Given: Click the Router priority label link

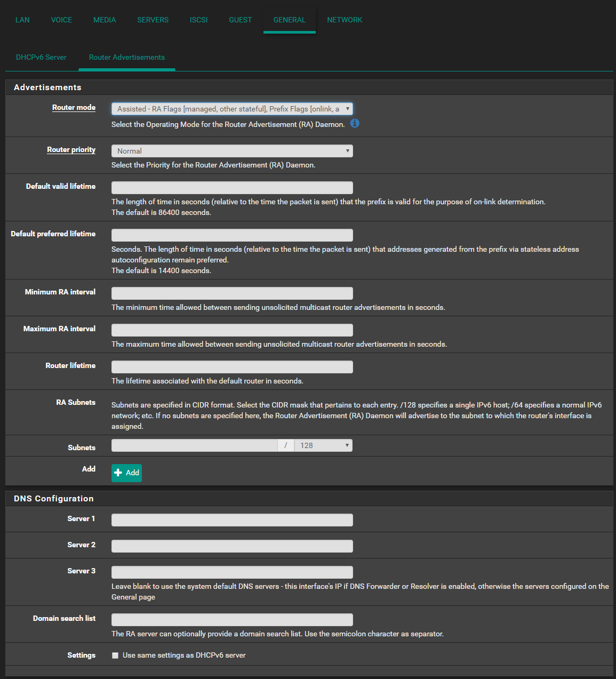Looking at the screenshot, I should tap(71, 150).
